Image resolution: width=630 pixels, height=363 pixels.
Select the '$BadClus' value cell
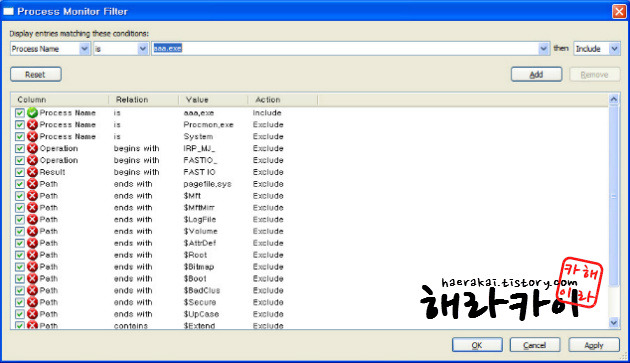pyautogui.click(x=202, y=290)
